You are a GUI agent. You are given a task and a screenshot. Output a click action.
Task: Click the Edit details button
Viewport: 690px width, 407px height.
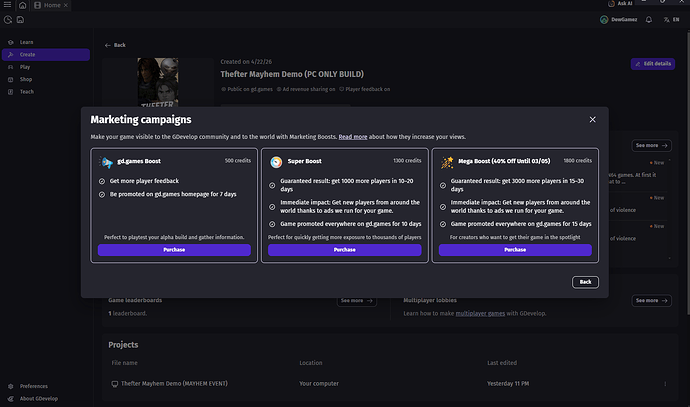tap(653, 64)
